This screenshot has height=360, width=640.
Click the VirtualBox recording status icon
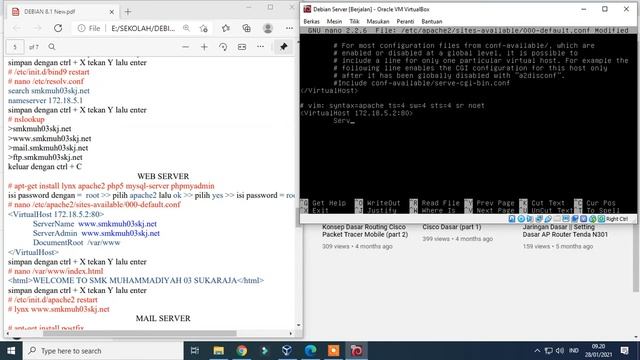[575, 219]
